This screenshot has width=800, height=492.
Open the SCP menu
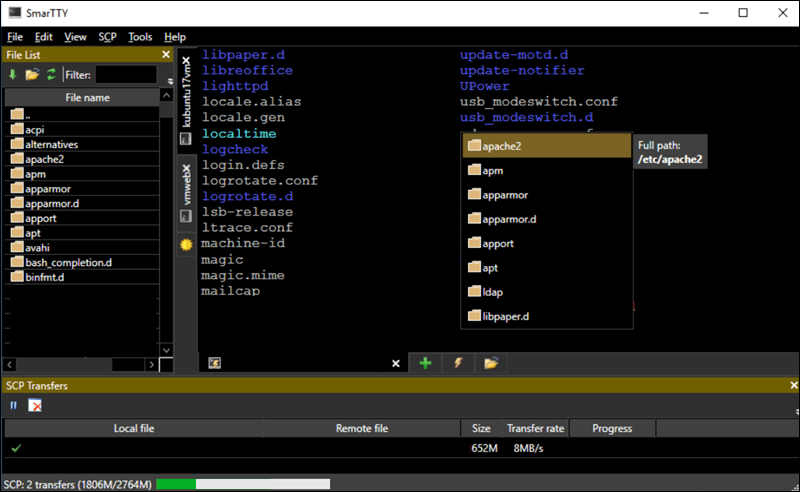click(x=107, y=37)
